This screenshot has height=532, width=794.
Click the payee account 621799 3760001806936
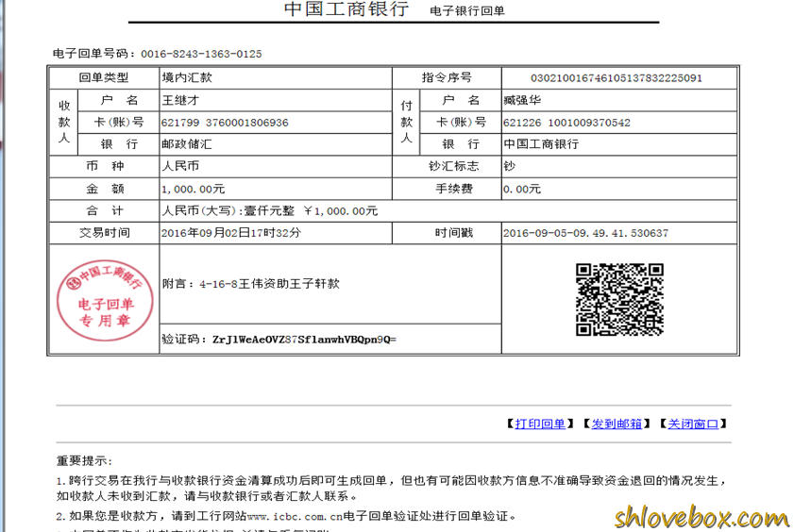click(x=225, y=123)
